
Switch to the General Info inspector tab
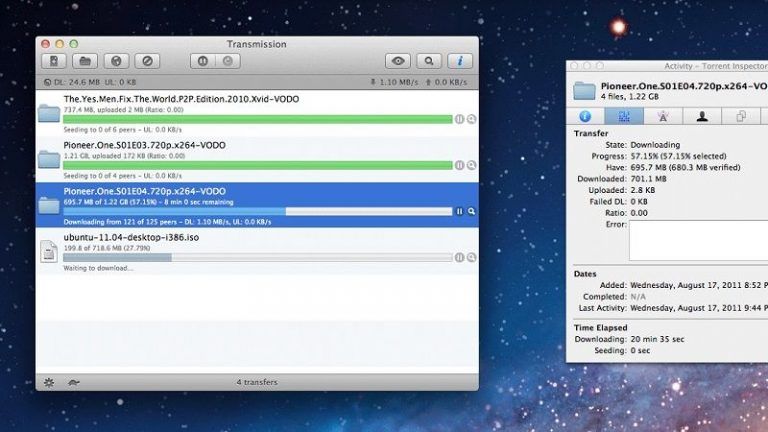[585, 117]
